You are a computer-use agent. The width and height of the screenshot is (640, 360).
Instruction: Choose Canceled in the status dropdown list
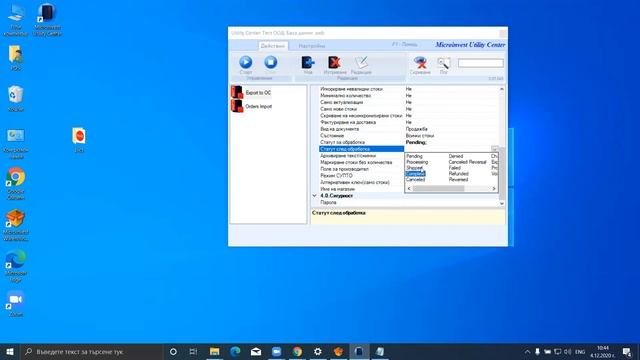(416, 179)
